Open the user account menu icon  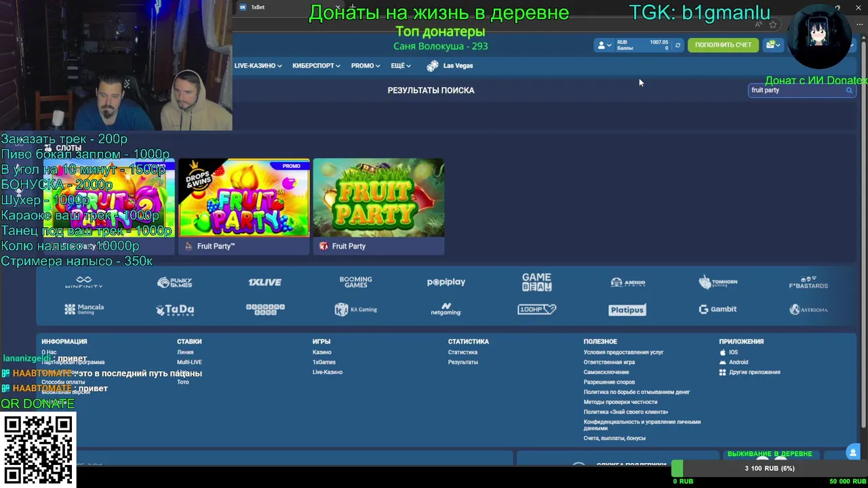(604, 45)
